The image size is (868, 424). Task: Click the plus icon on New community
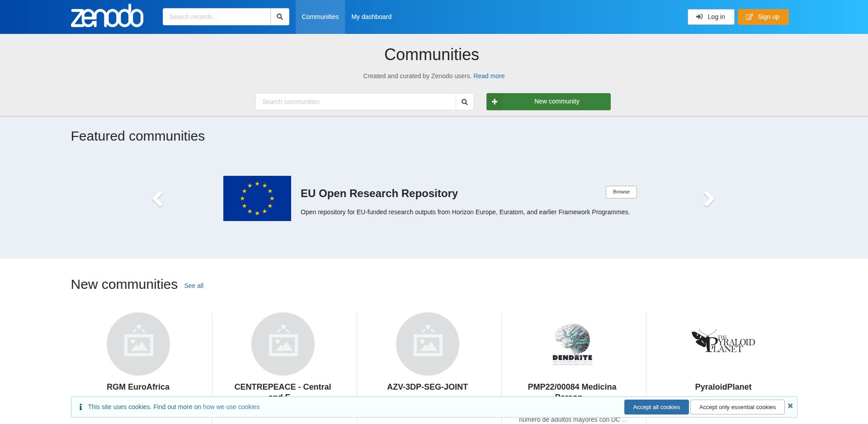tap(495, 102)
